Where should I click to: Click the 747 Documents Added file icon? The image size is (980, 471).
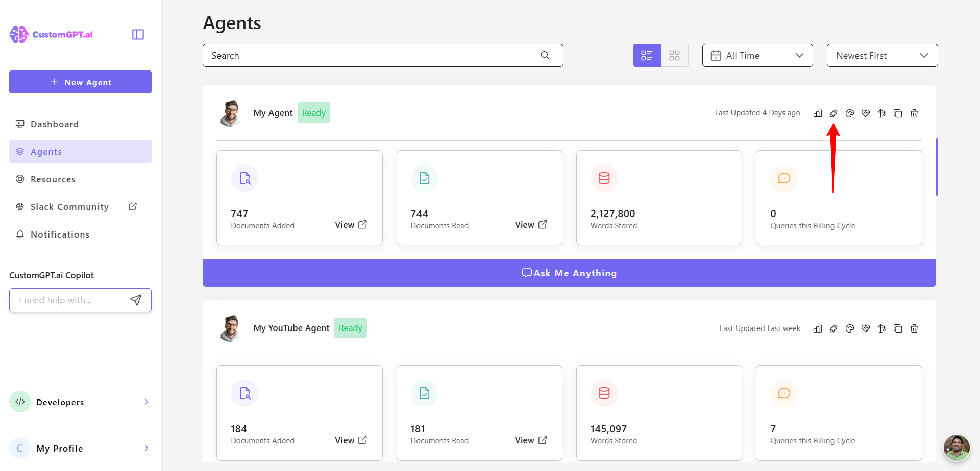coord(244,178)
